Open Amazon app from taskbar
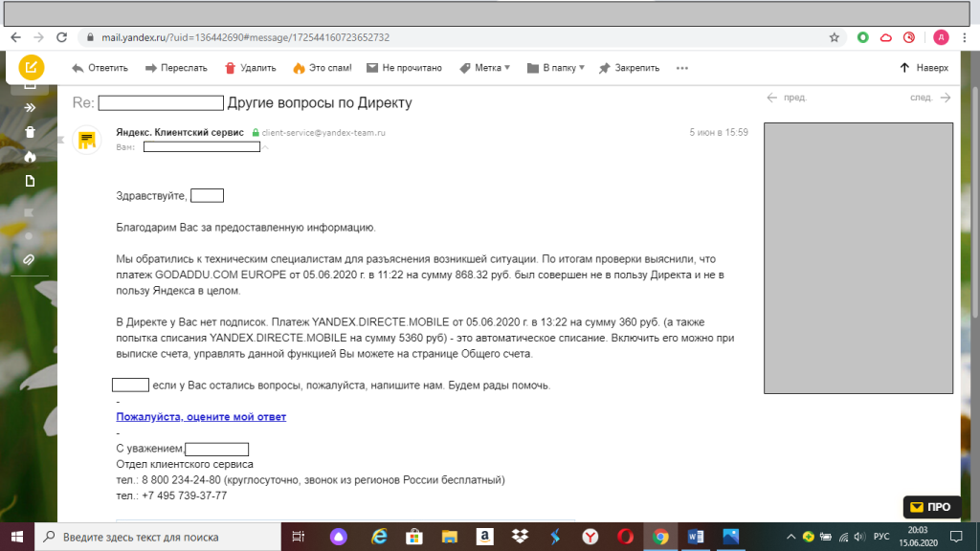Screen dimensions: 980x551 pyautogui.click(x=484, y=537)
